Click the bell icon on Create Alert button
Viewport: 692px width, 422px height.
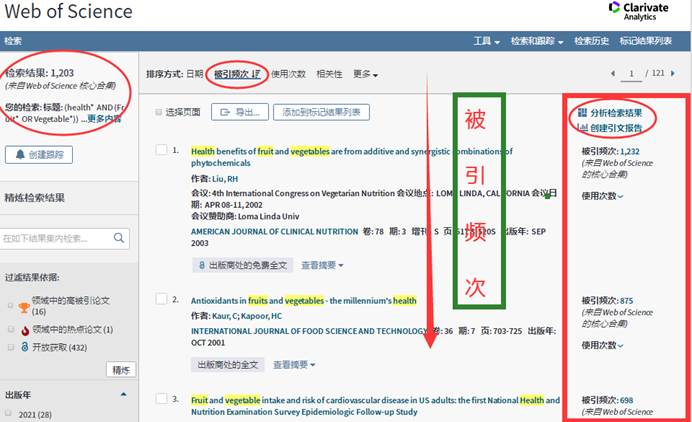pos(20,154)
